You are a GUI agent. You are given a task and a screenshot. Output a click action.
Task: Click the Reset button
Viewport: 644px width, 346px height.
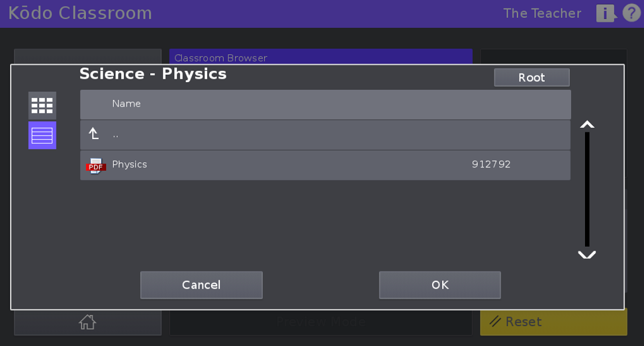pyautogui.click(x=553, y=322)
